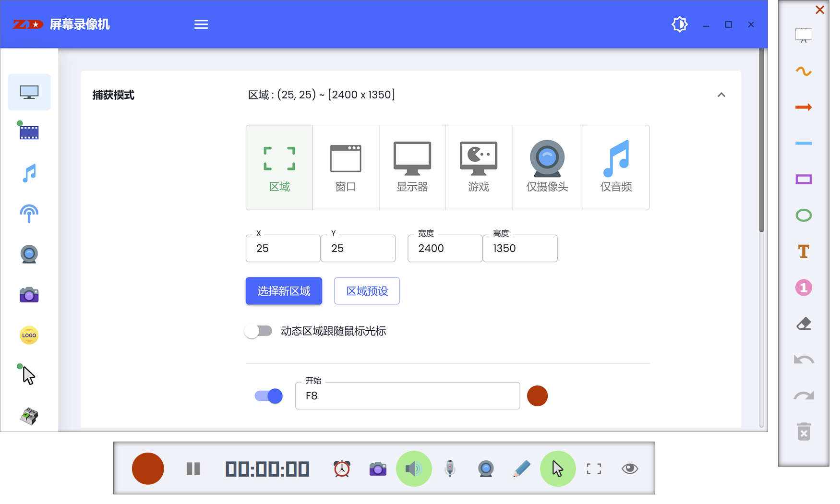Take a screenshot from the recording control bar
This screenshot has height=504, width=840.
coord(378,468)
